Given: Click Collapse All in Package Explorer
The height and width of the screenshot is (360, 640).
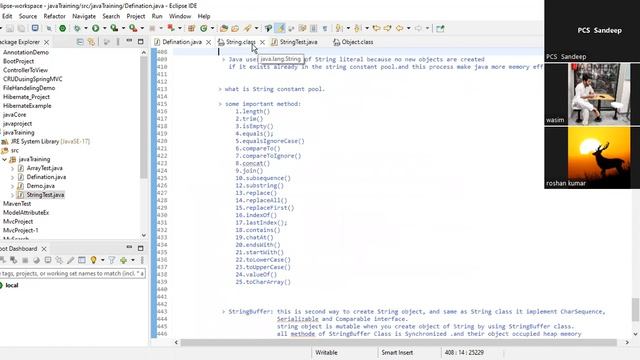Looking at the screenshot, I should pos(80,42).
